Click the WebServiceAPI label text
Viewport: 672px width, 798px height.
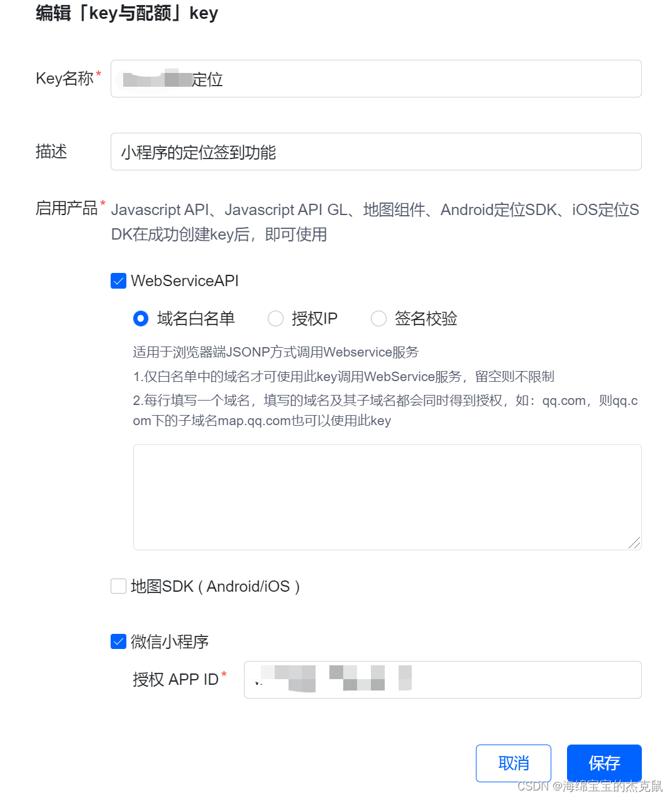click(x=185, y=280)
